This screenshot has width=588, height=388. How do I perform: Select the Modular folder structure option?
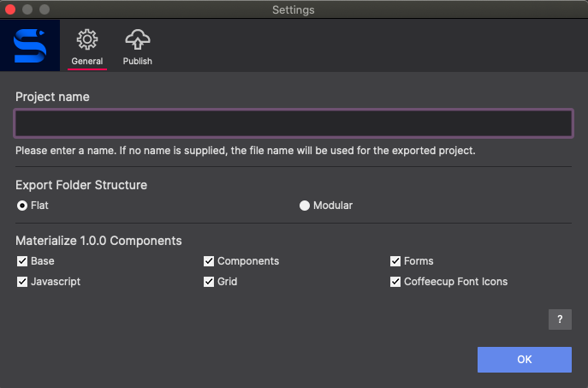305,206
